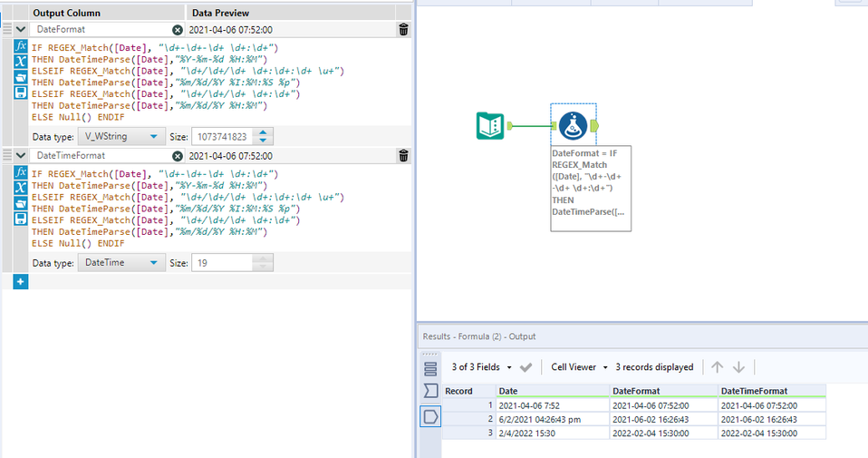Open recent and saved expressions for DateFormat
Viewport: 868px width, 458px height.
pos(21,77)
